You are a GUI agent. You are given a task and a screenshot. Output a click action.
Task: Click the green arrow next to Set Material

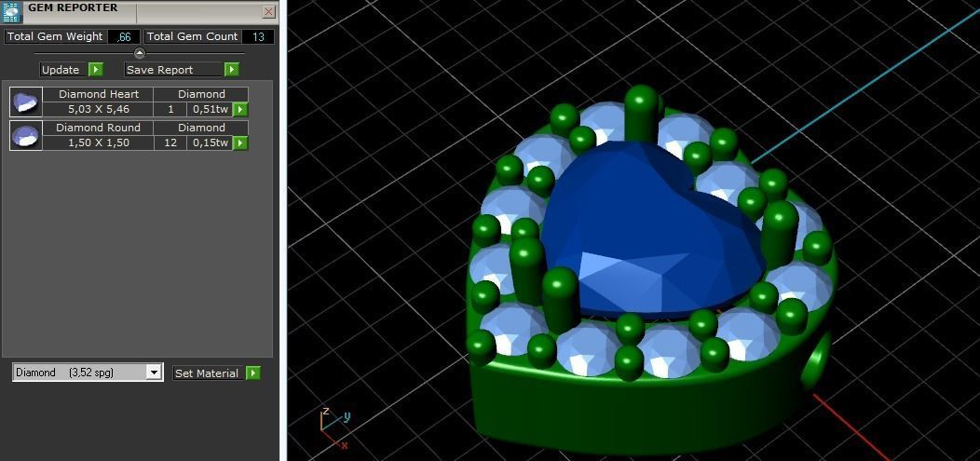pyautogui.click(x=253, y=373)
